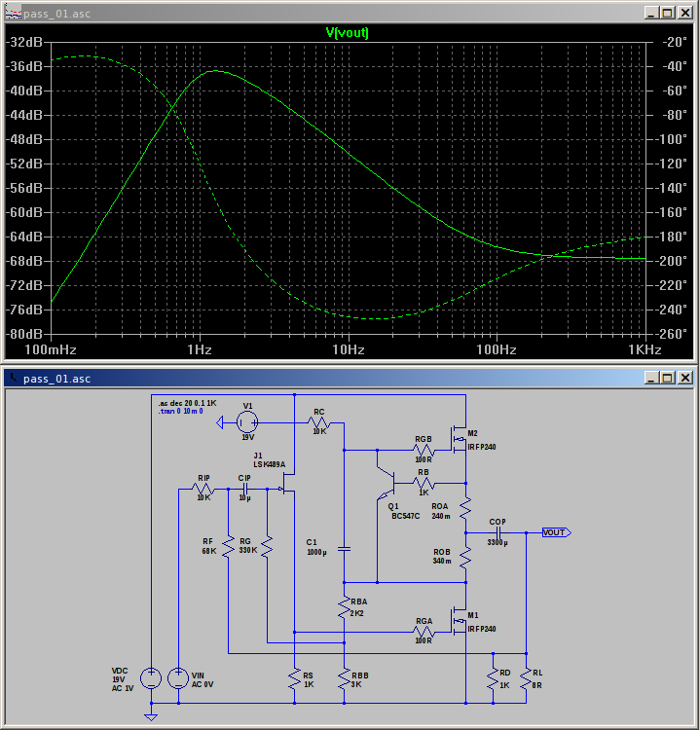Click the -32dB magnitude axis label
This screenshot has width=700, height=730.
tap(24, 42)
